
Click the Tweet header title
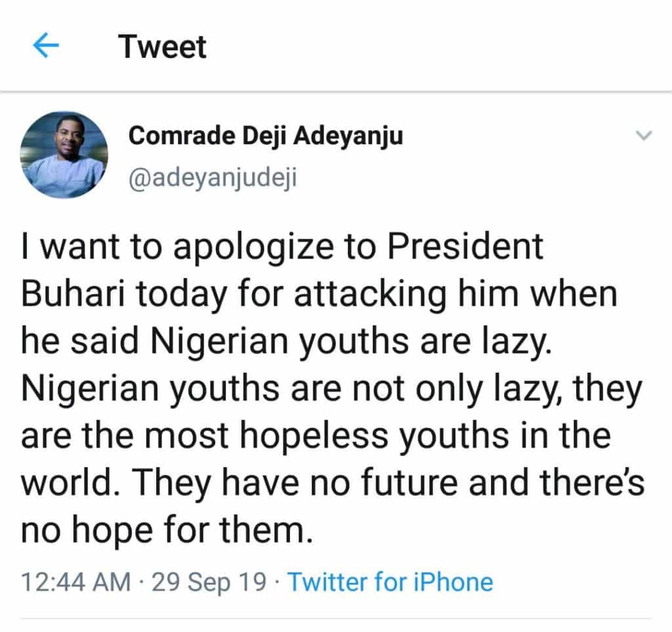click(162, 47)
